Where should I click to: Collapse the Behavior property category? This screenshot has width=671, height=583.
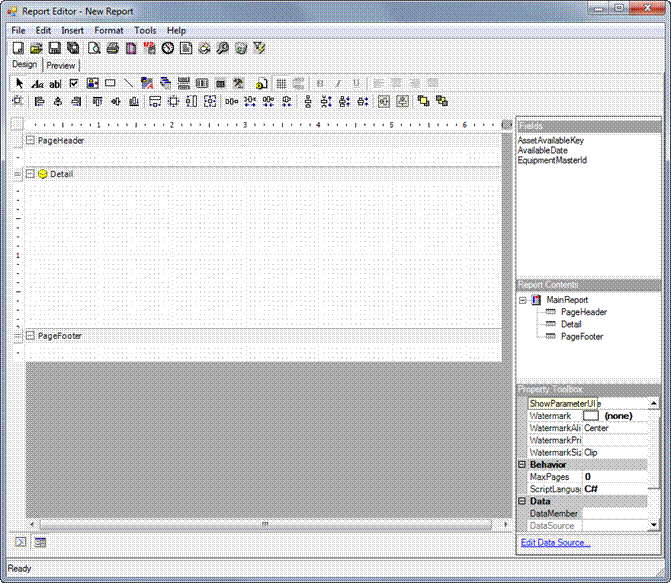(x=522, y=465)
